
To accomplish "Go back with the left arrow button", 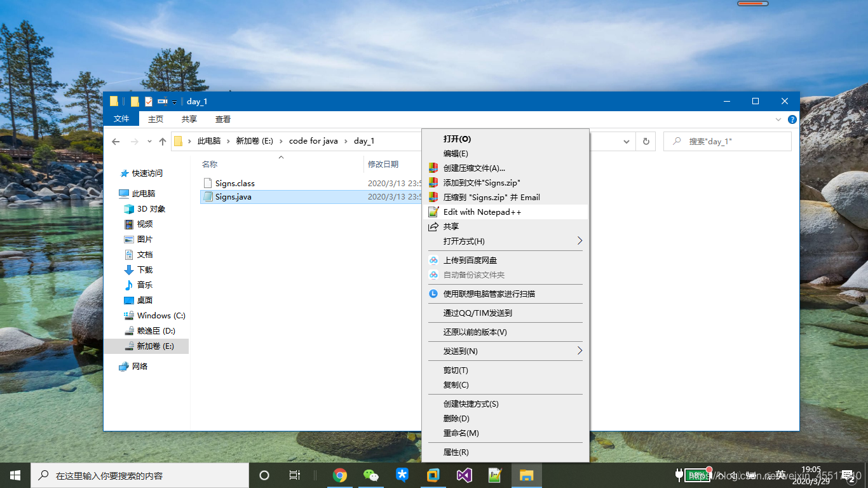I will click(116, 141).
